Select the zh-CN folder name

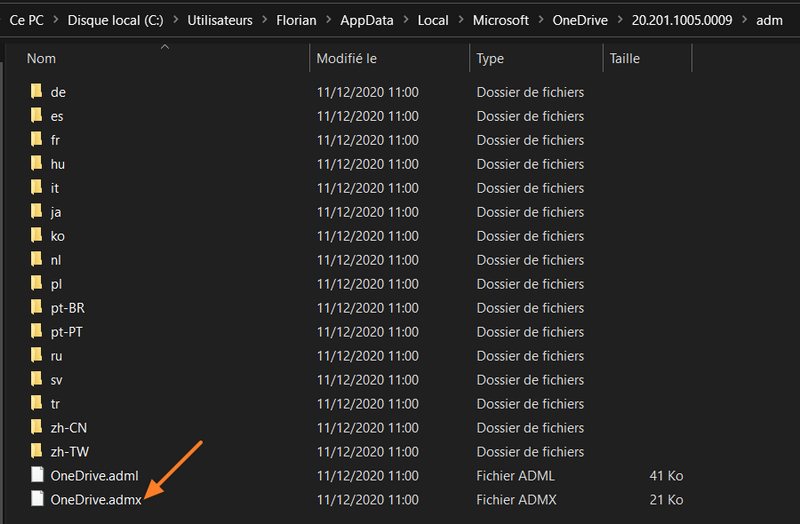coord(68,428)
